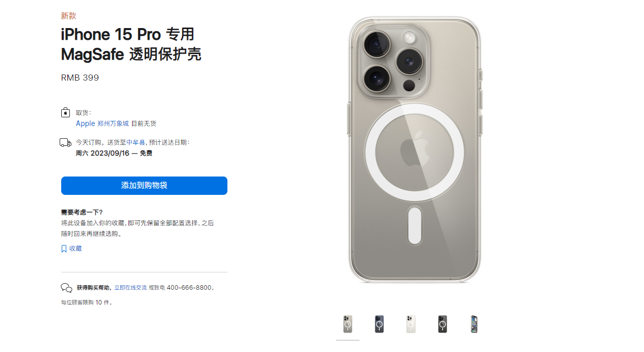Change delivery location via 中牟县 link
The height and width of the screenshot is (352, 644).
[136, 142]
